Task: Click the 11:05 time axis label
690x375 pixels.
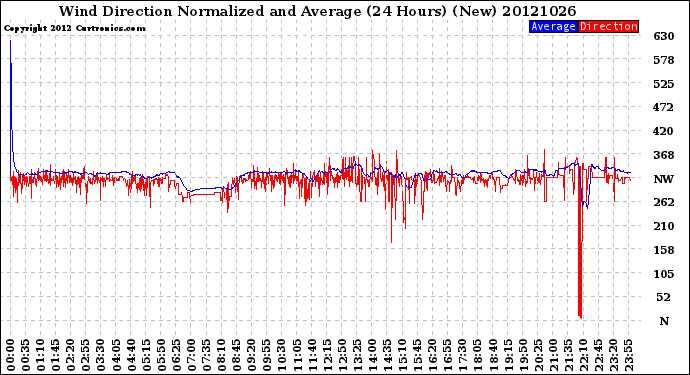Action: 297,355
